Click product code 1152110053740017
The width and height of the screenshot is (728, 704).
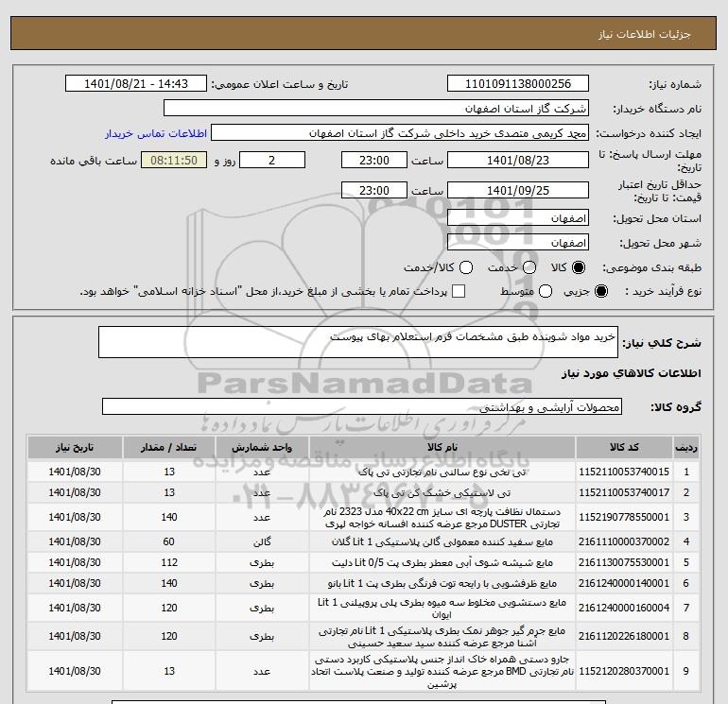[624, 492]
